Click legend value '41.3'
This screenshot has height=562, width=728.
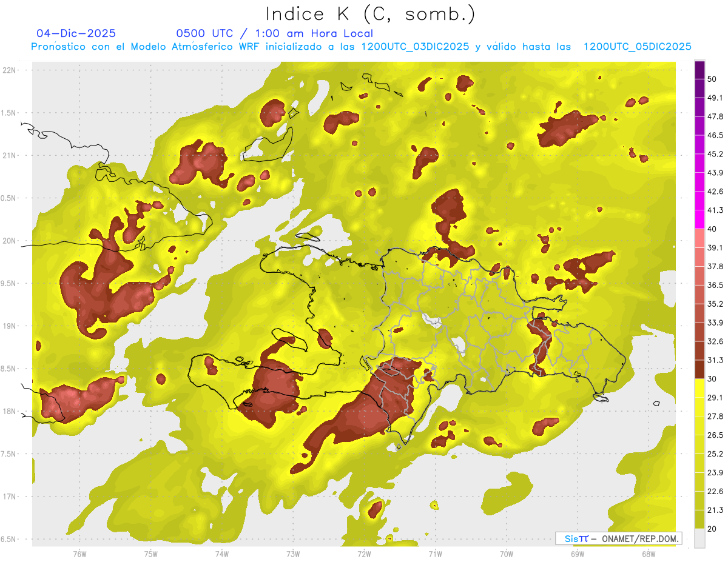[715, 210]
